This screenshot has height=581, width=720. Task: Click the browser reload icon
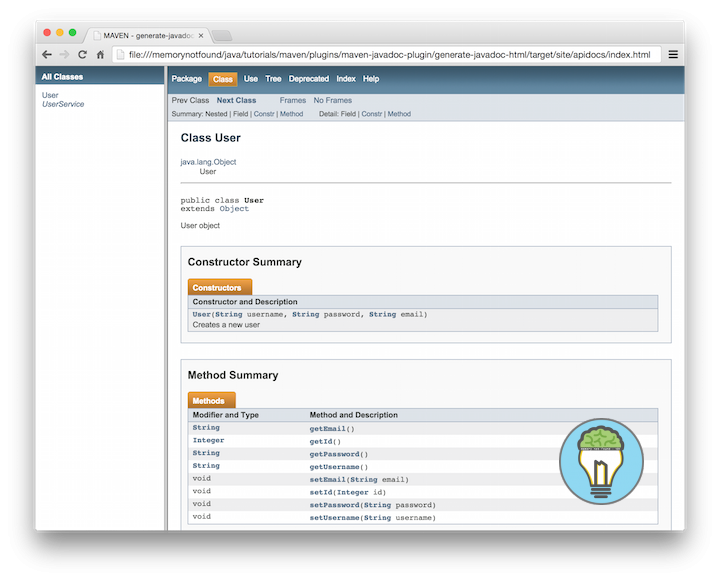[82, 55]
